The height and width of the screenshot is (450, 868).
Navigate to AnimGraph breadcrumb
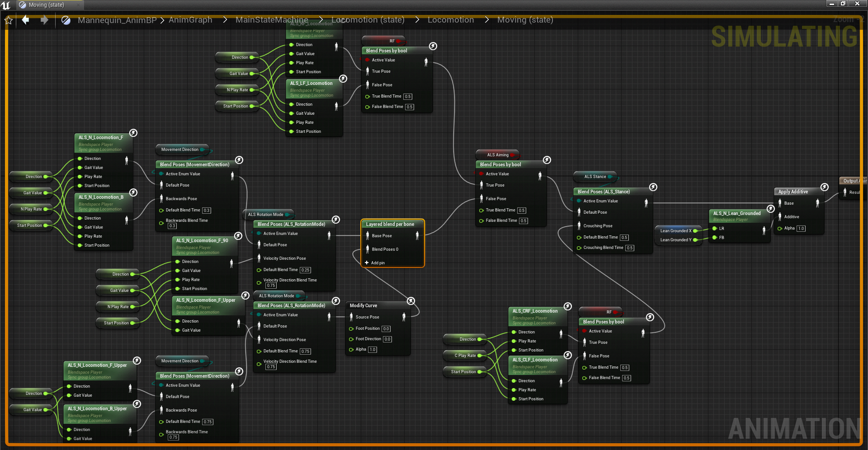pyautogui.click(x=190, y=20)
